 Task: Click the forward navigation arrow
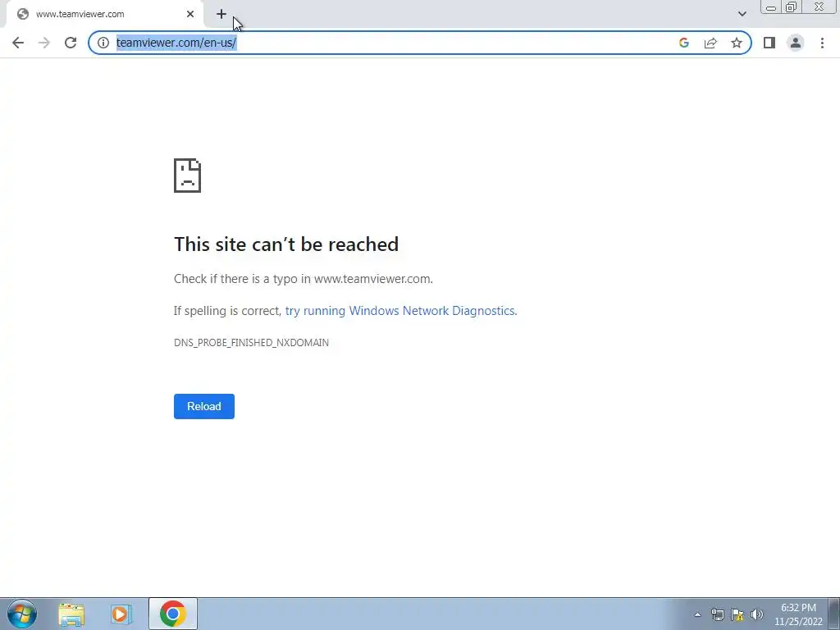(x=44, y=43)
